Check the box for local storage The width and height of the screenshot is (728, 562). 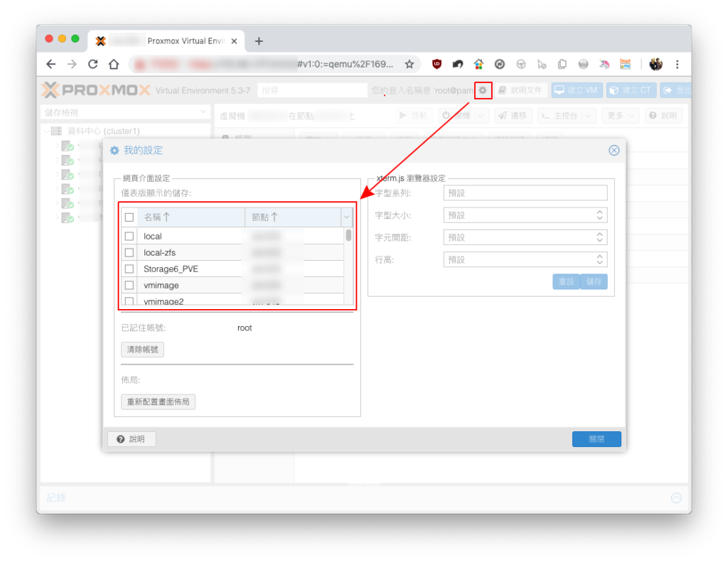tap(129, 236)
